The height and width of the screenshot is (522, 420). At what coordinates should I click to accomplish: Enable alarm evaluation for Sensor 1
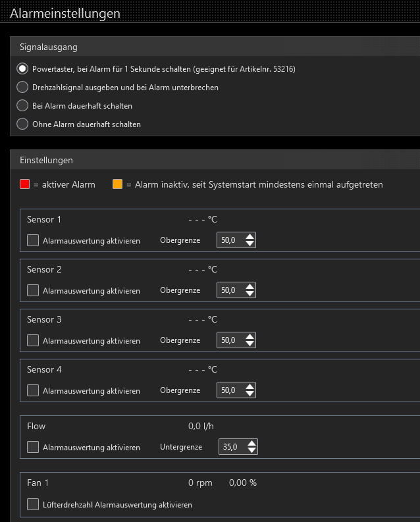point(33,240)
